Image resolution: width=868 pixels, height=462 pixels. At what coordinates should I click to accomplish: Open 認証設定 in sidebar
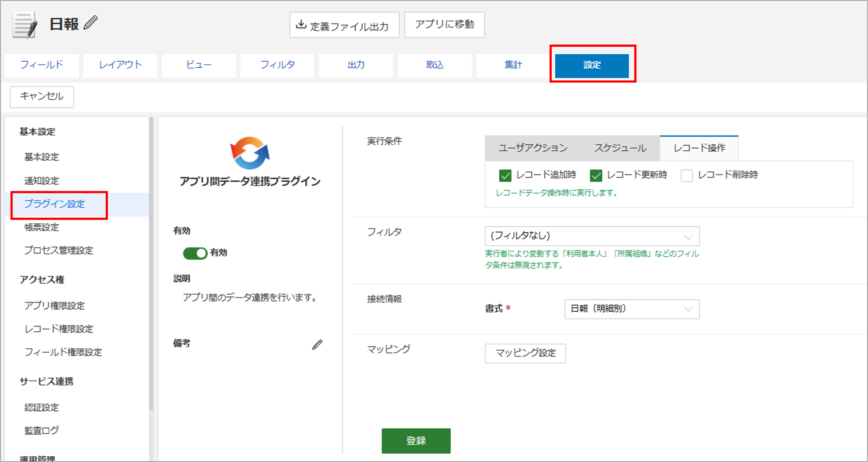pyautogui.click(x=42, y=407)
